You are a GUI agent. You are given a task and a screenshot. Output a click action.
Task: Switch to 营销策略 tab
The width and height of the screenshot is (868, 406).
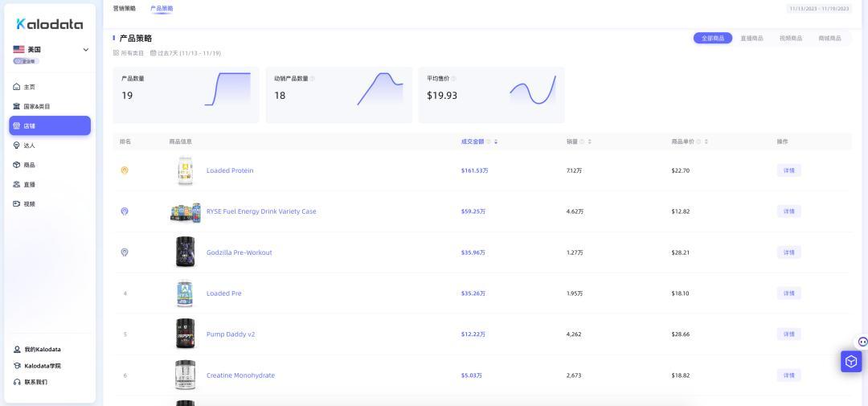(124, 8)
